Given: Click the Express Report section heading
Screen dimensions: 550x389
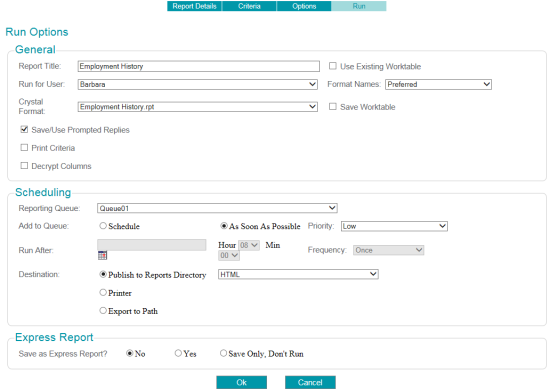Looking at the screenshot, I should click(x=54, y=337).
